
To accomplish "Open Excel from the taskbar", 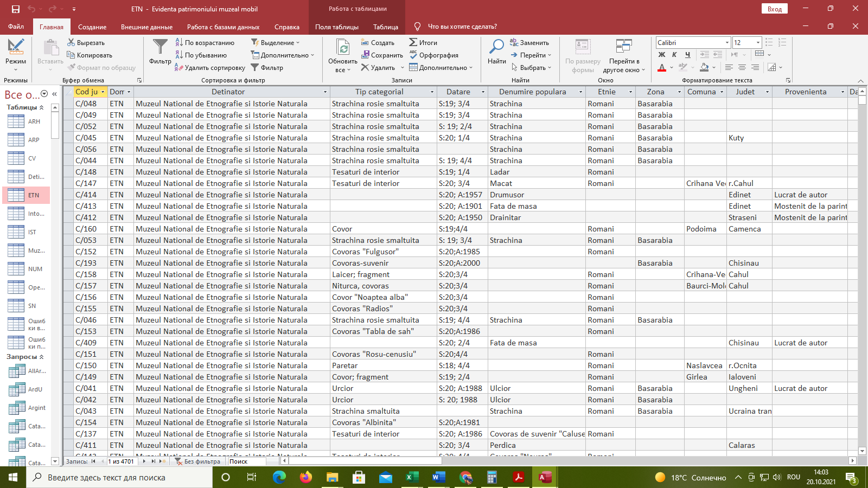I will (x=412, y=477).
